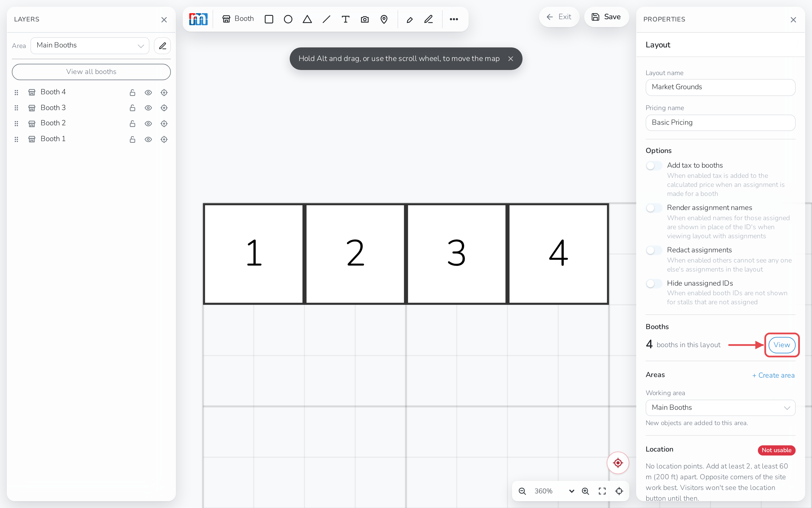Screen dimensions: 812x508
Task: Select the Circle shape tool
Action: point(288,19)
